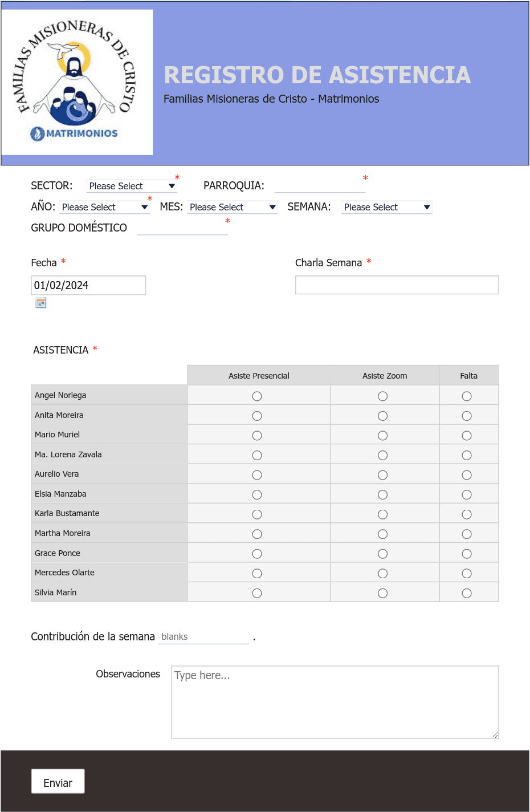Click the 'REGISTRO DE ASISTENCIA' title
The height and width of the screenshot is (812, 530).
coord(317,75)
